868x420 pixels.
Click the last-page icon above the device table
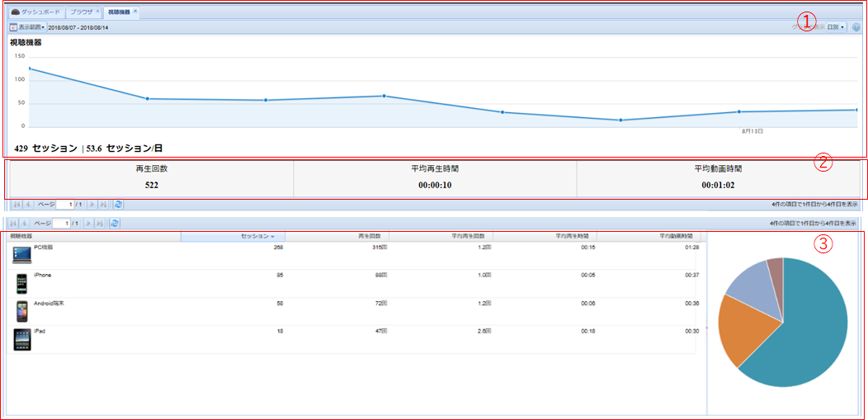pos(99,223)
